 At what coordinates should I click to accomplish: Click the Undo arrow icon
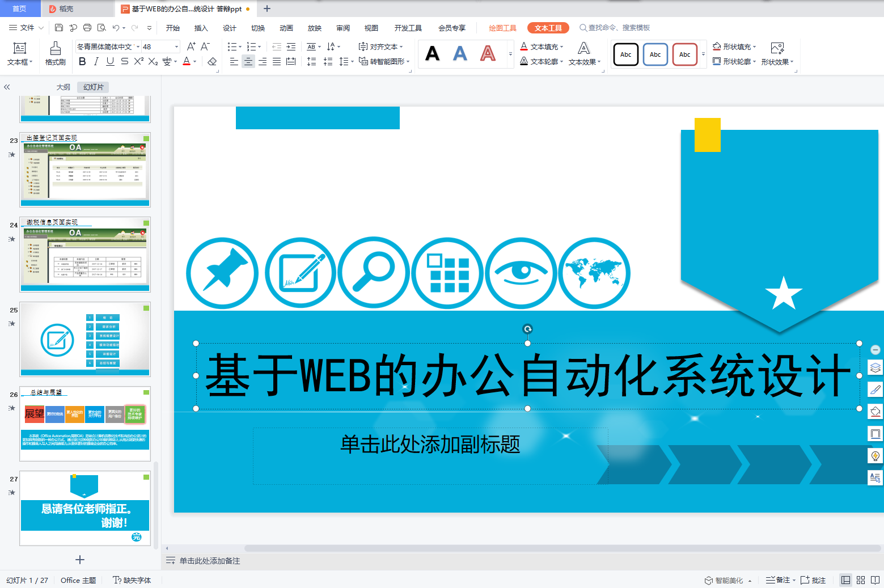click(x=116, y=28)
